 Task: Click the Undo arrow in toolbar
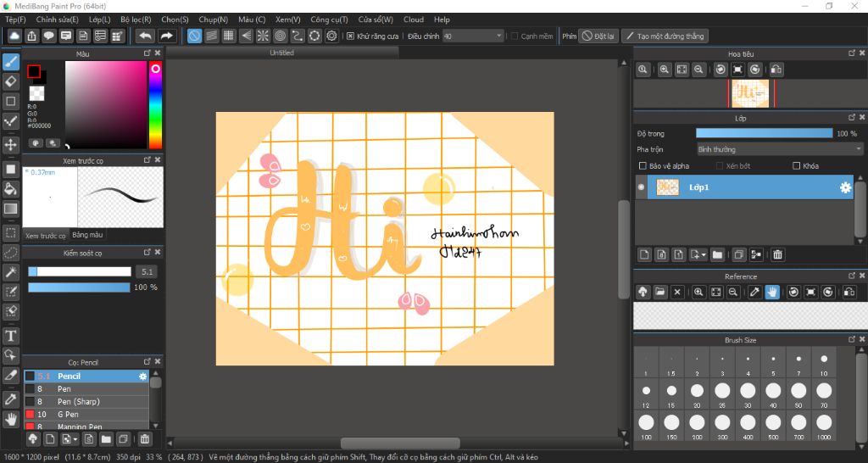(x=145, y=36)
